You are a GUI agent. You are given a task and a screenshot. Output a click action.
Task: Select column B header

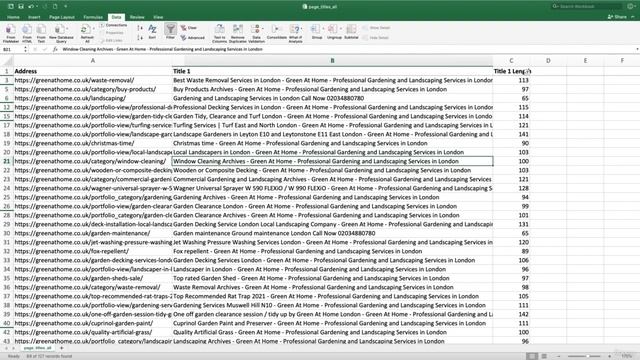click(x=332, y=60)
